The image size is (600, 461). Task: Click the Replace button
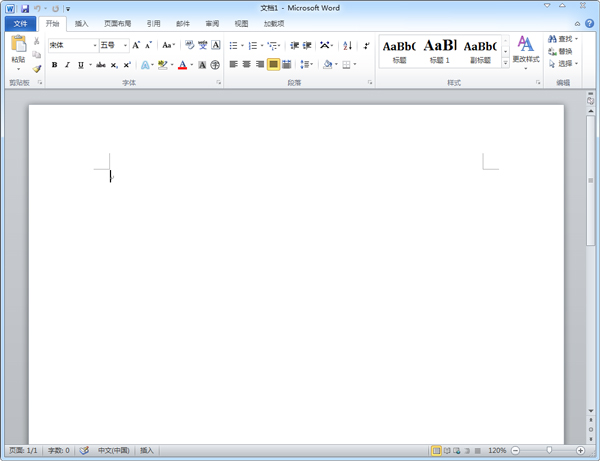(560, 51)
